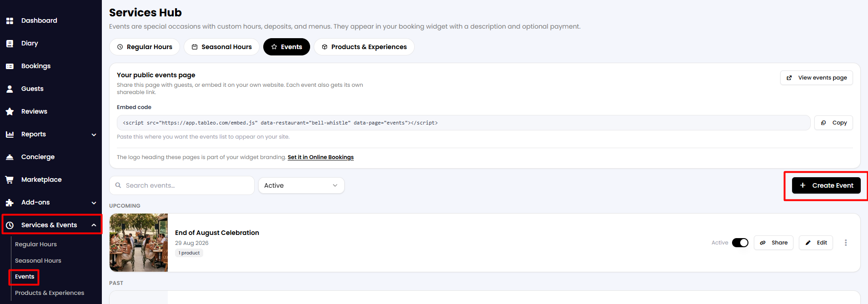Click the Create Event button

pos(826,185)
